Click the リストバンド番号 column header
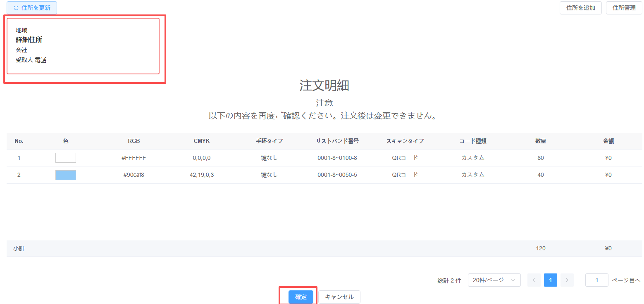 pos(337,141)
